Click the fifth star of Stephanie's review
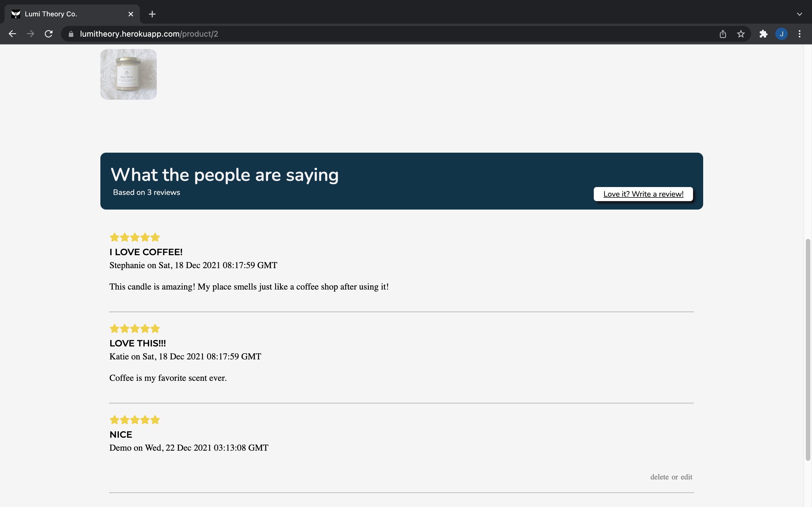 (155, 237)
